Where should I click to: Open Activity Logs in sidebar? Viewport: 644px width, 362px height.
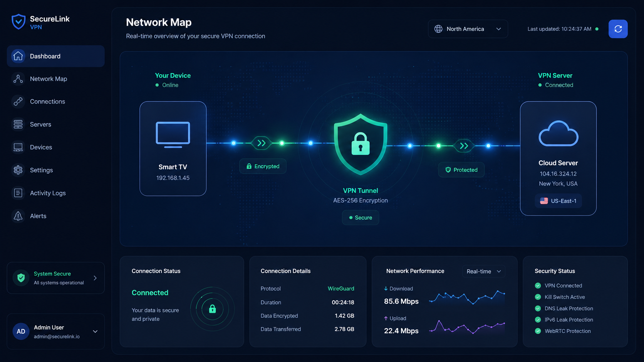[x=56, y=193]
